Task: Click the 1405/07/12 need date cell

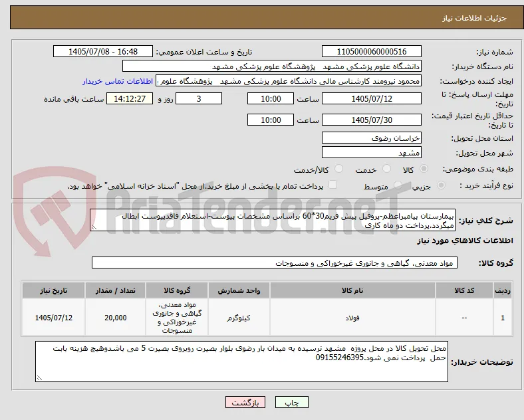Action: (x=53, y=318)
